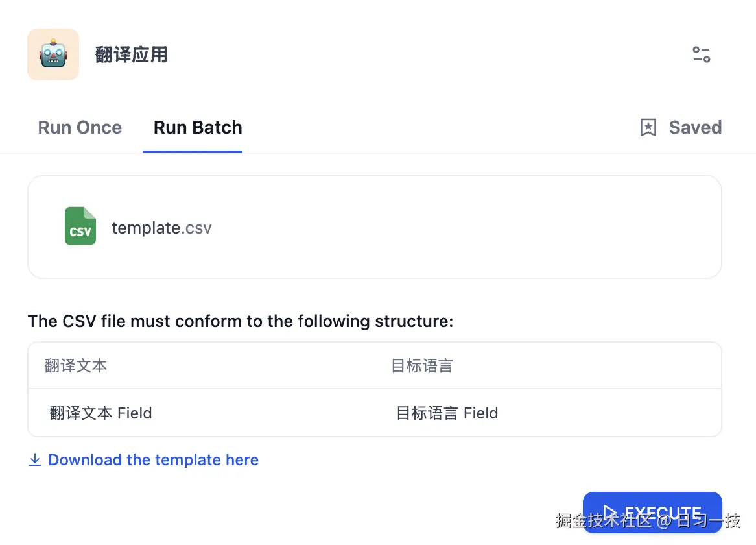
Task: Select the 翻译文本 column header
Action: (76, 365)
